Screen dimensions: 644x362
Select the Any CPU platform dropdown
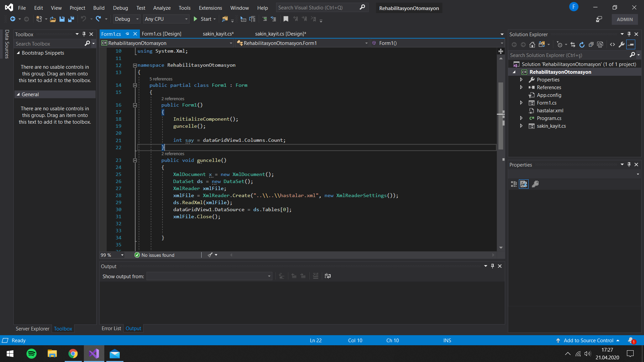(166, 19)
